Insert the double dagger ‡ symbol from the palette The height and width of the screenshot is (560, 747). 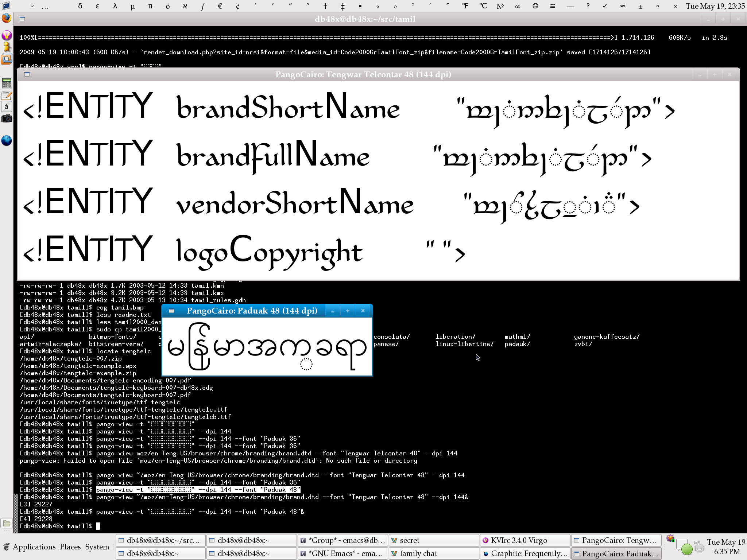tap(343, 6)
